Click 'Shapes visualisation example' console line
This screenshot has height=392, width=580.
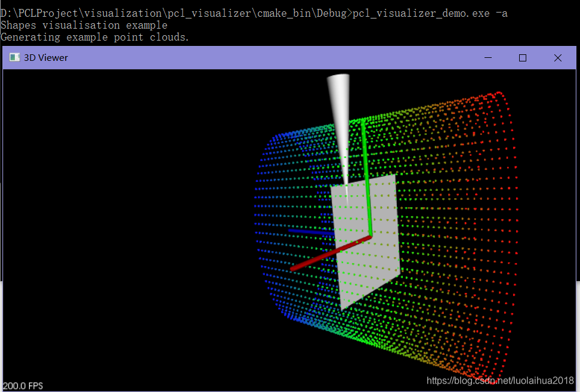(84, 25)
